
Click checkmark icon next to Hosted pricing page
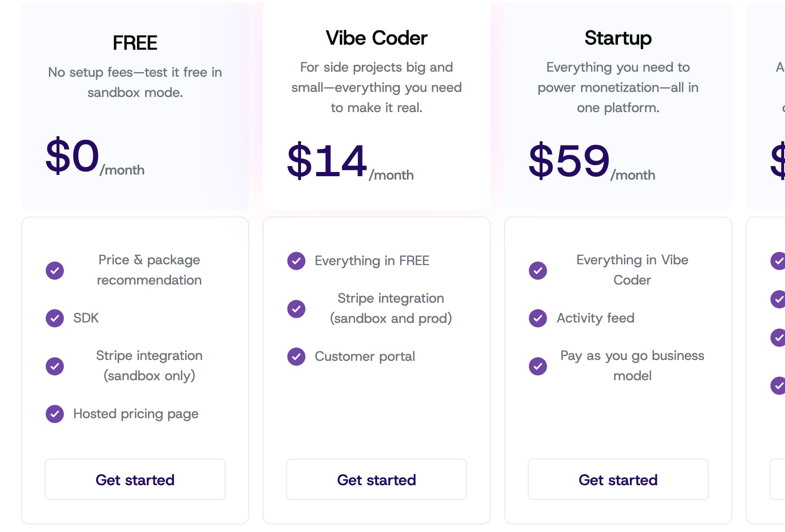tap(55, 414)
